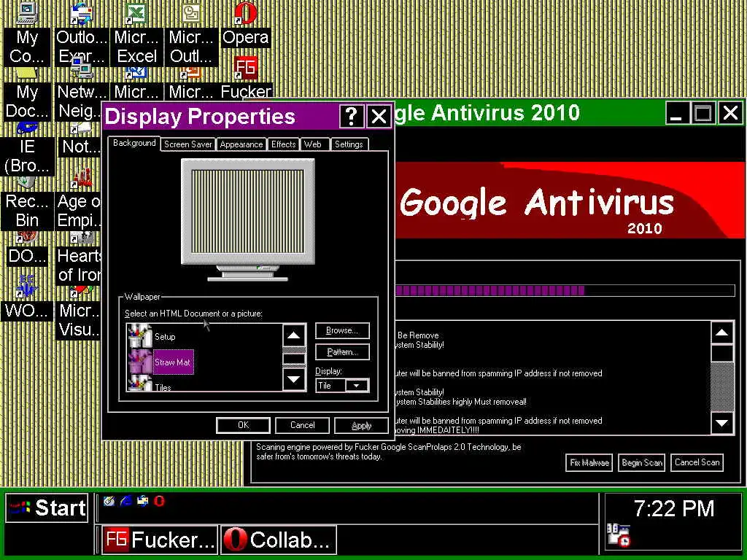Click the Internet Explorer quick launch icon
747x560 pixels.
coord(126,501)
